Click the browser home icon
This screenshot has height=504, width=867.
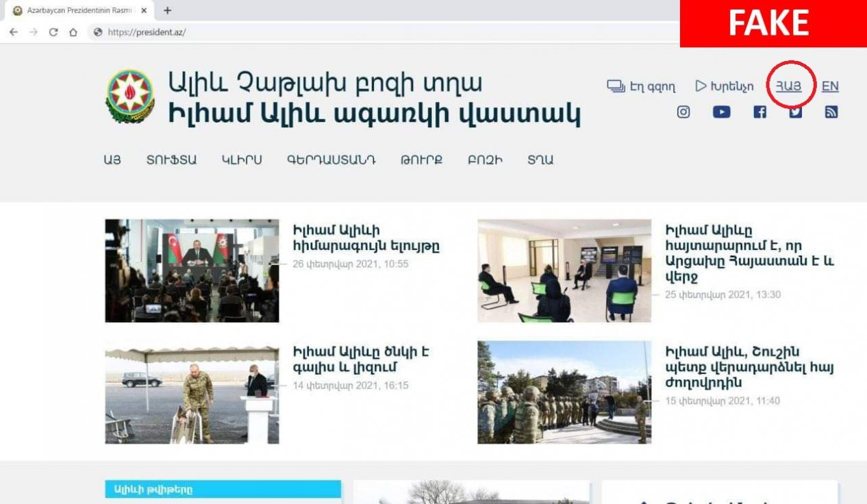73,32
